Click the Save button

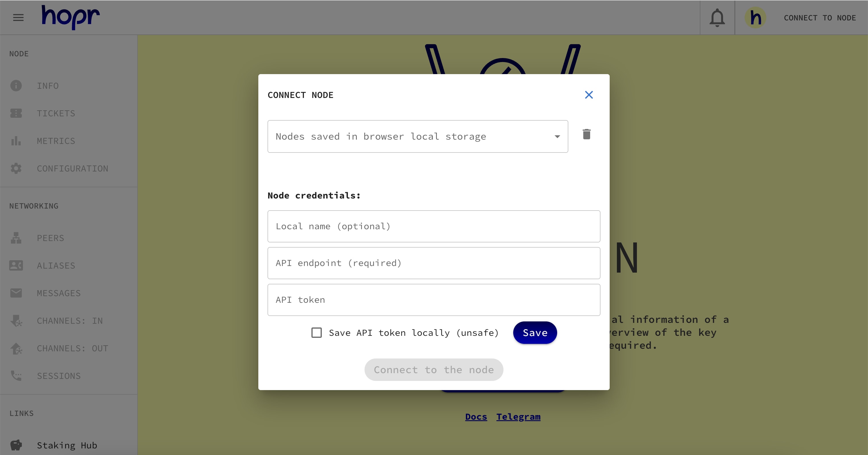[x=535, y=333]
